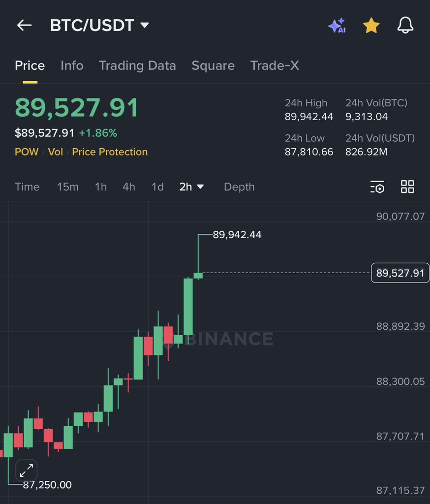Open the Binance AI assistant

337,26
